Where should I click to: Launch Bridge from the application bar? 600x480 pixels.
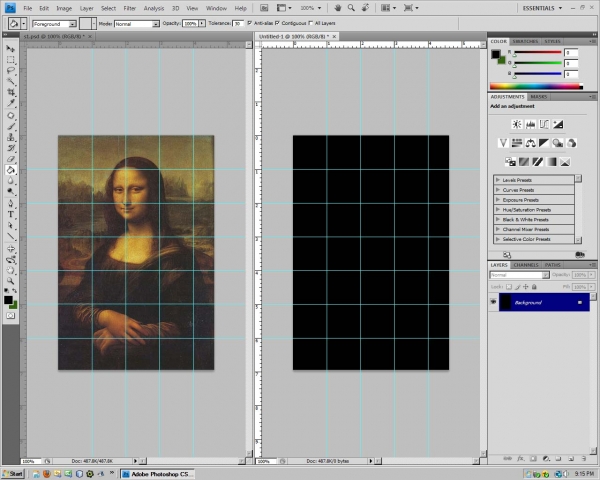pos(264,8)
